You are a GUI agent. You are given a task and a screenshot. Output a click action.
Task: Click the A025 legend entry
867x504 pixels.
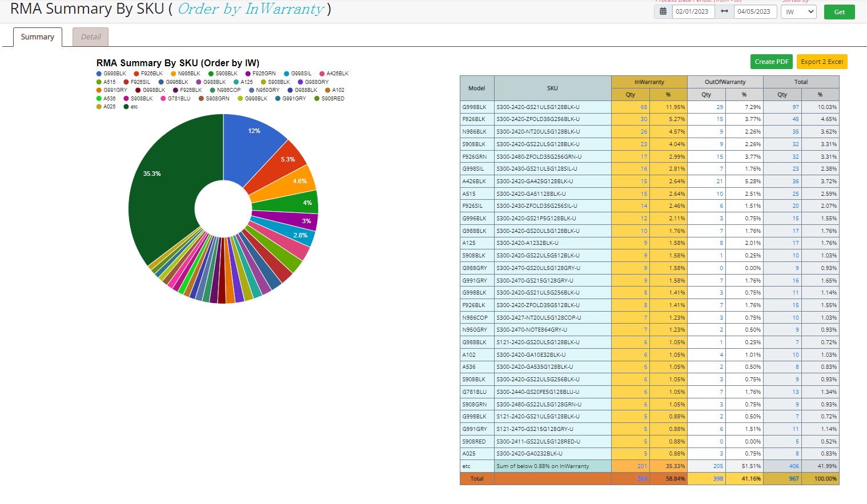[x=106, y=107]
